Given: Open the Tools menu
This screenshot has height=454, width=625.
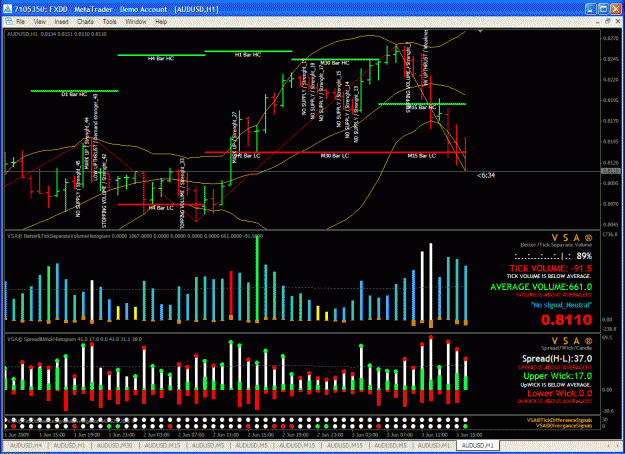Looking at the screenshot, I should pos(110,22).
